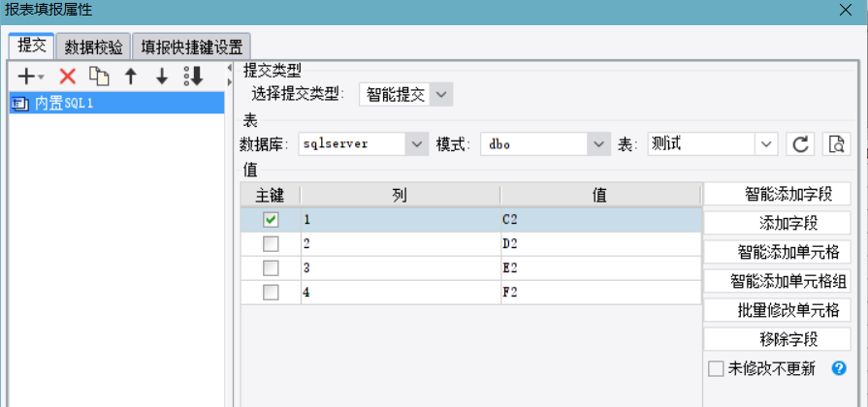Click the sort order icon in the toolbar

[x=193, y=77]
